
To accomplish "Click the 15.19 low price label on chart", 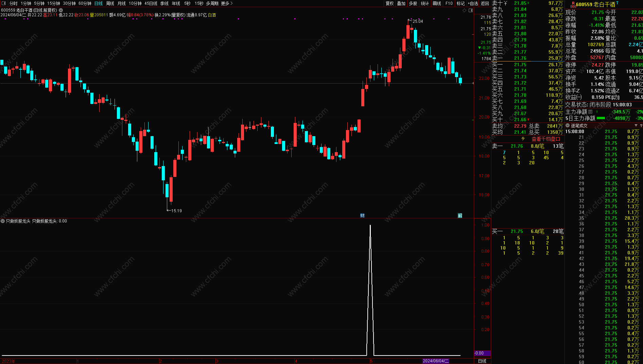I will (x=176, y=211).
